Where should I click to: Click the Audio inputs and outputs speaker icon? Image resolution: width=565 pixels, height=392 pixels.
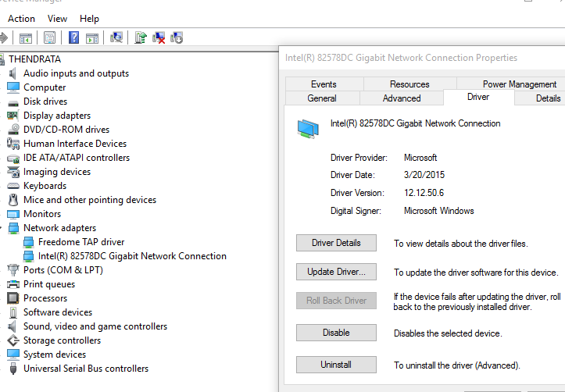coord(13,73)
